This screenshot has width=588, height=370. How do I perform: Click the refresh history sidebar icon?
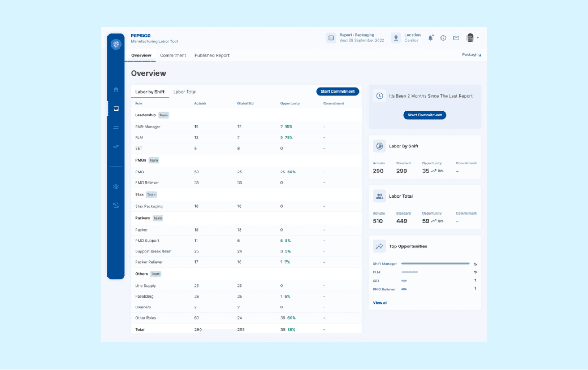tap(116, 205)
